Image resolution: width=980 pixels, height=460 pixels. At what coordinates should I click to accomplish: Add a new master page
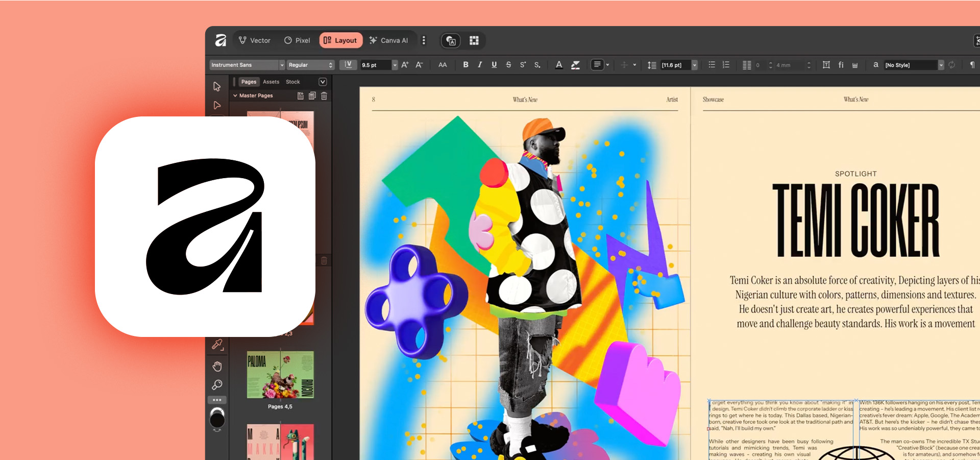point(300,95)
